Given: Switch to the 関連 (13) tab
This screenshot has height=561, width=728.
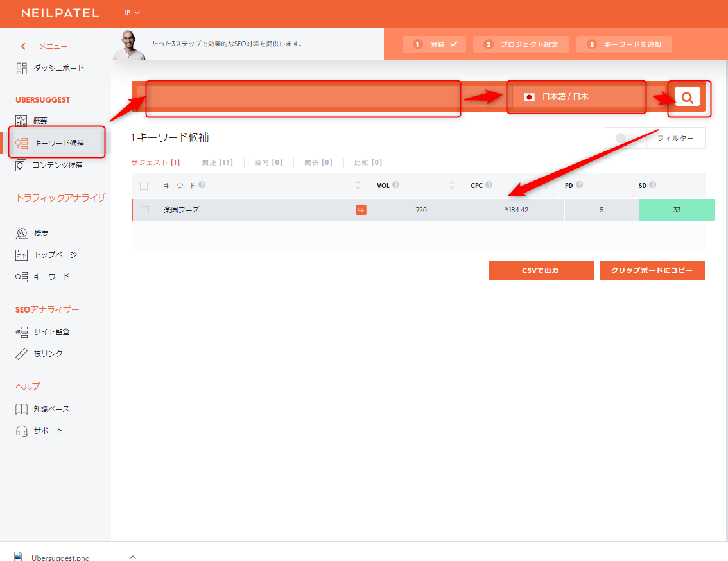Looking at the screenshot, I should click(217, 162).
